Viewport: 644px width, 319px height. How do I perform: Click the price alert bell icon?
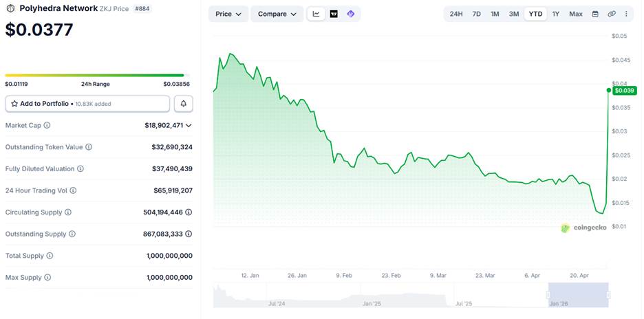coord(184,104)
